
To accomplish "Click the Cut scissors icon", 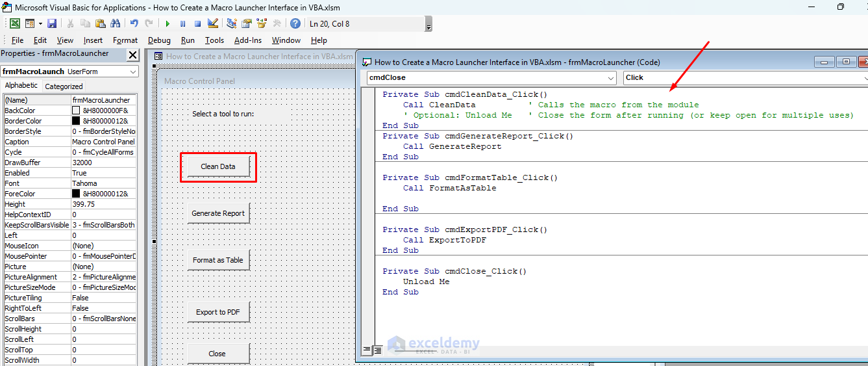I will [70, 23].
